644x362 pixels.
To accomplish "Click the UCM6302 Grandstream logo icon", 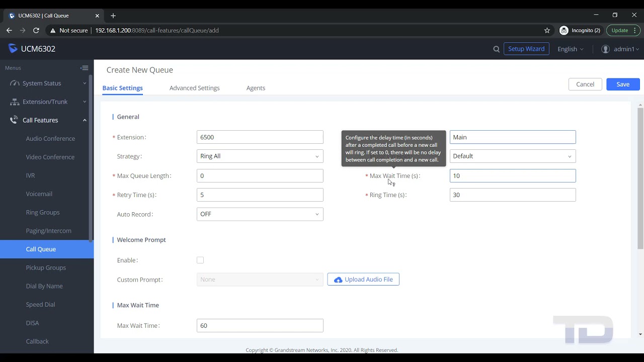I will point(13,49).
